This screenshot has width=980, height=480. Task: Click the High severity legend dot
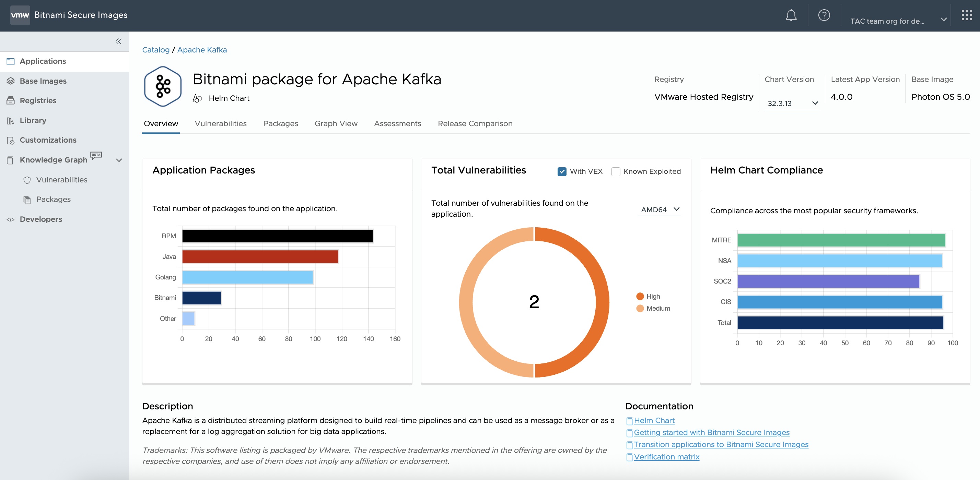coord(640,297)
